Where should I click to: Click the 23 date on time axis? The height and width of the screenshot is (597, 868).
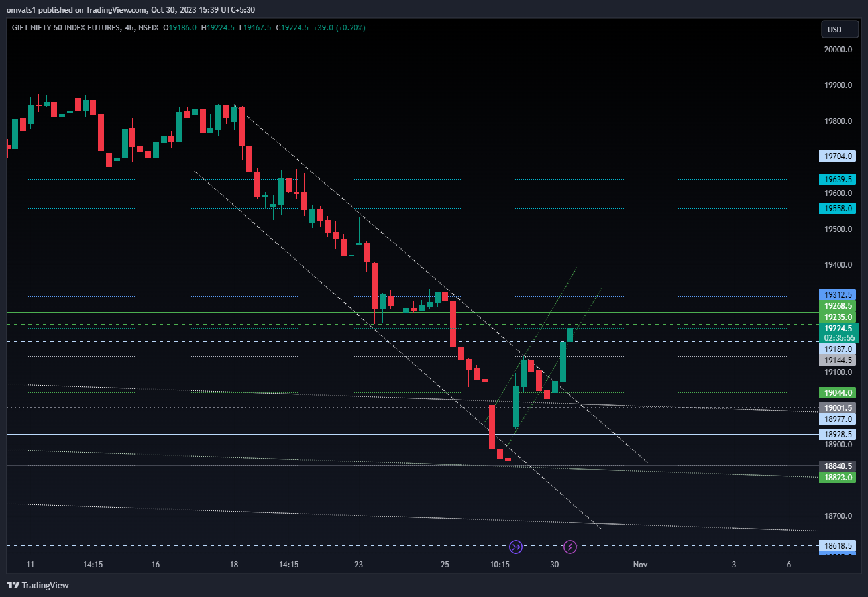click(358, 565)
